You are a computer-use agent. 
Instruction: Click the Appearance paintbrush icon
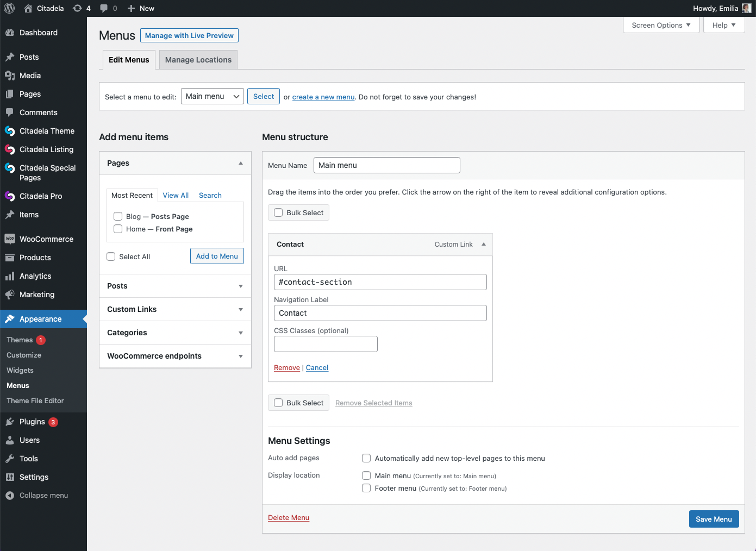[x=10, y=319]
